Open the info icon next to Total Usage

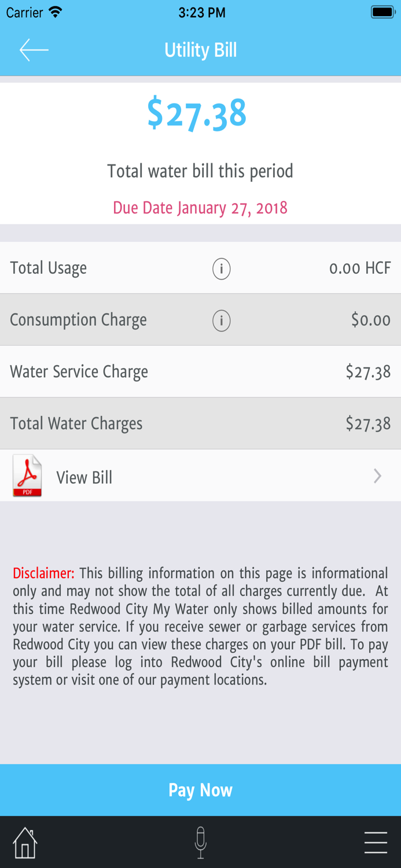pyautogui.click(x=221, y=269)
